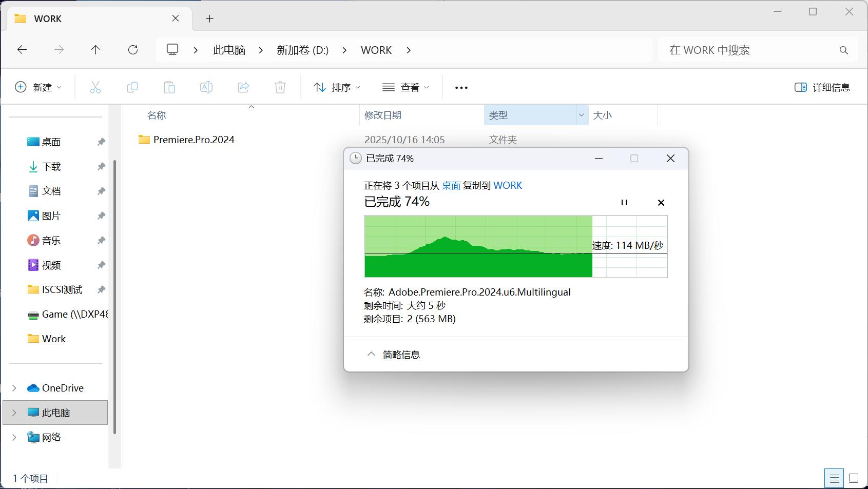This screenshot has width=868, height=489.
Task: Click the copy progress speed graph
Action: tap(516, 247)
